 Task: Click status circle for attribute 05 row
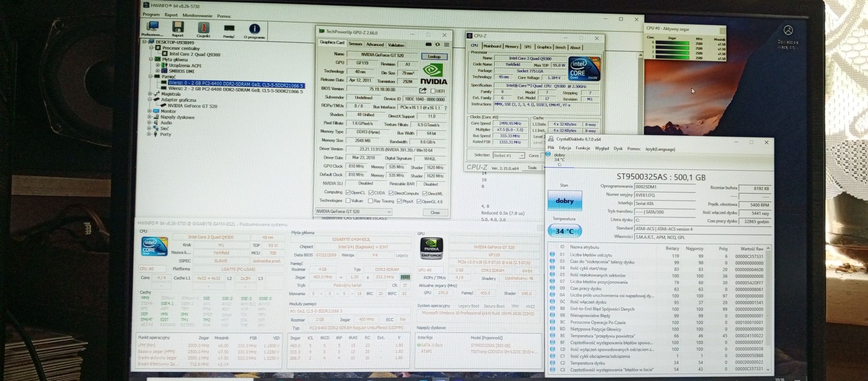coord(552,275)
